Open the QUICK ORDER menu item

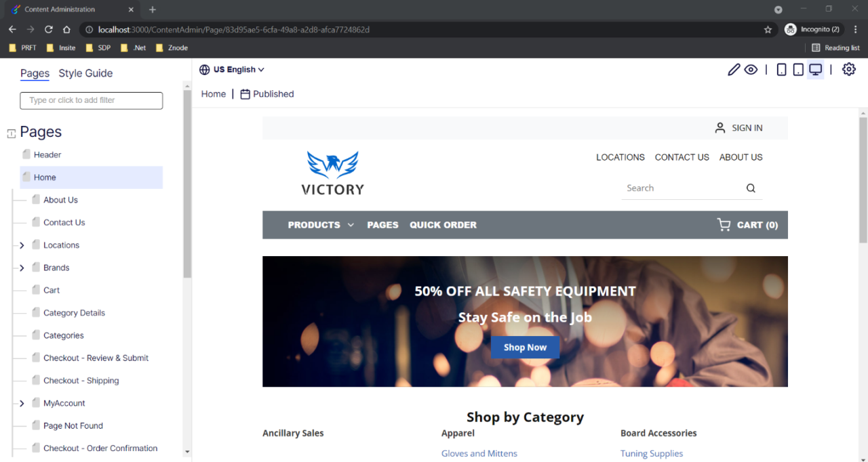click(443, 224)
